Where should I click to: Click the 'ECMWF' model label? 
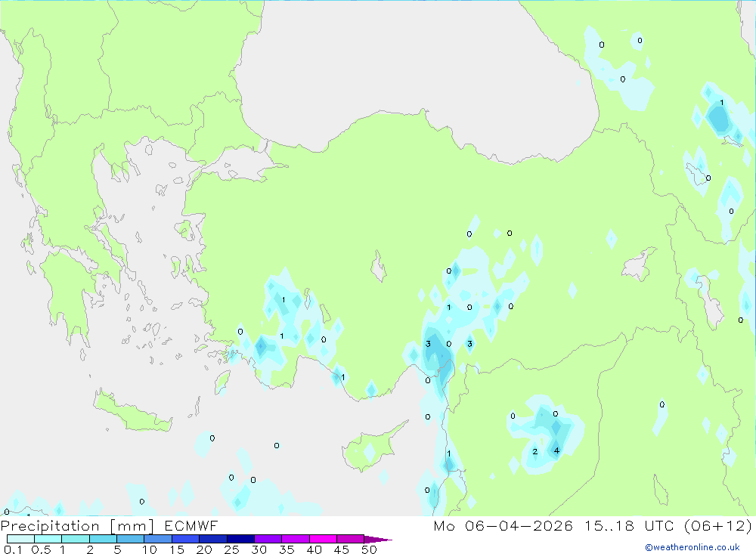click(x=191, y=525)
